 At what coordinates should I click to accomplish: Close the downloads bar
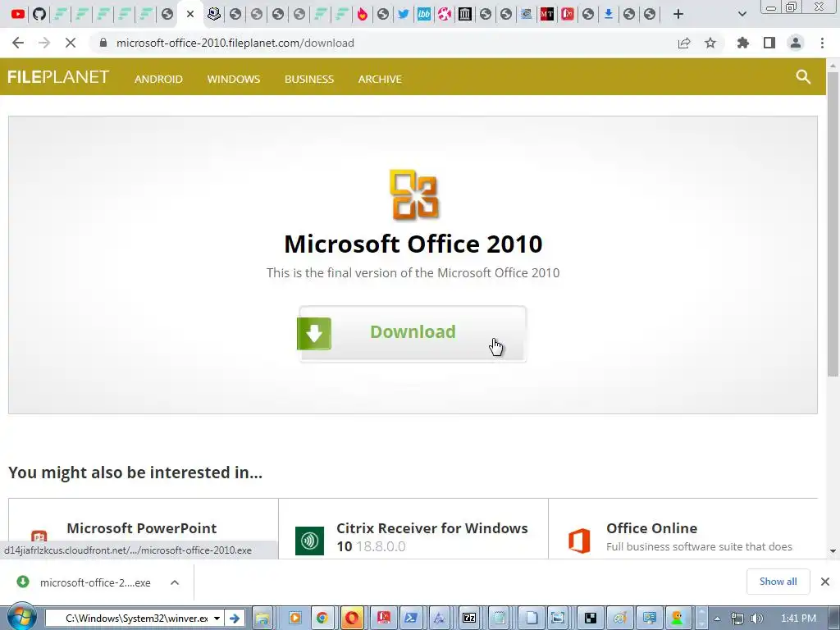pyautogui.click(x=825, y=582)
